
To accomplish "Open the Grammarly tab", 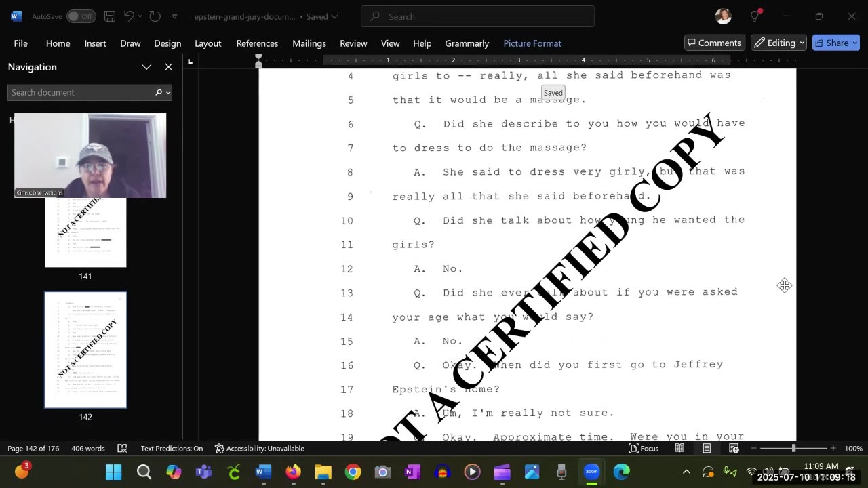I will (x=467, y=43).
